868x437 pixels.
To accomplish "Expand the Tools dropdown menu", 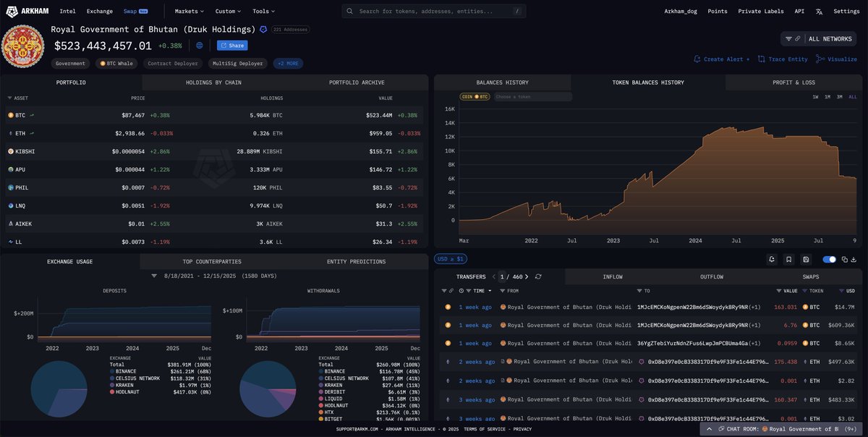I will click(263, 12).
